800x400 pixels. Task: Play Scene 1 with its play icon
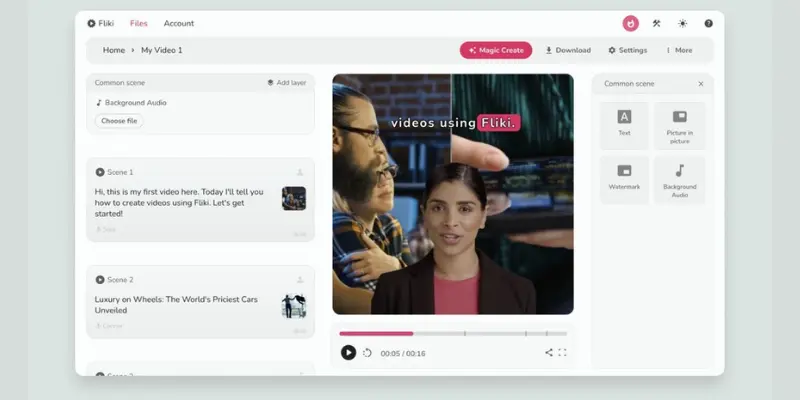coord(100,172)
